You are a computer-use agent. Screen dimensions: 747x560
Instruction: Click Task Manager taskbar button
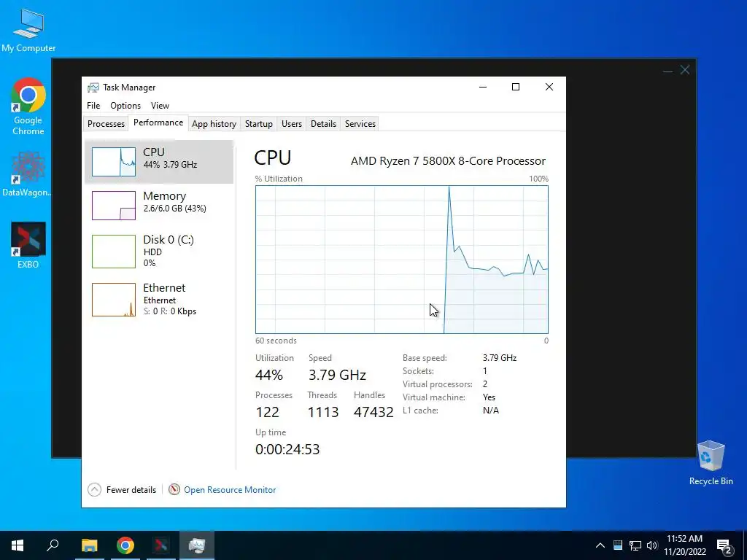pyautogui.click(x=197, y=545)
